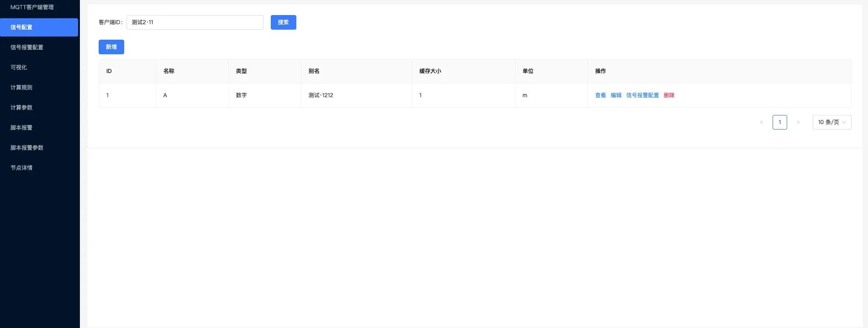
Task: Go to 信号报警配置 in the sidebar
Action: pyautogui.click(x=27, y=47)
